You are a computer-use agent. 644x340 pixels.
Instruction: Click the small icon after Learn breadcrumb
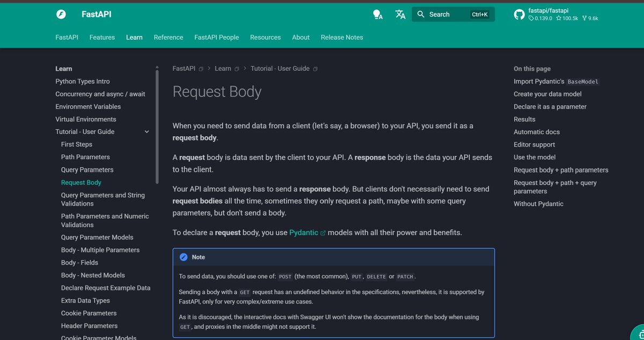[x=237, y=69]
